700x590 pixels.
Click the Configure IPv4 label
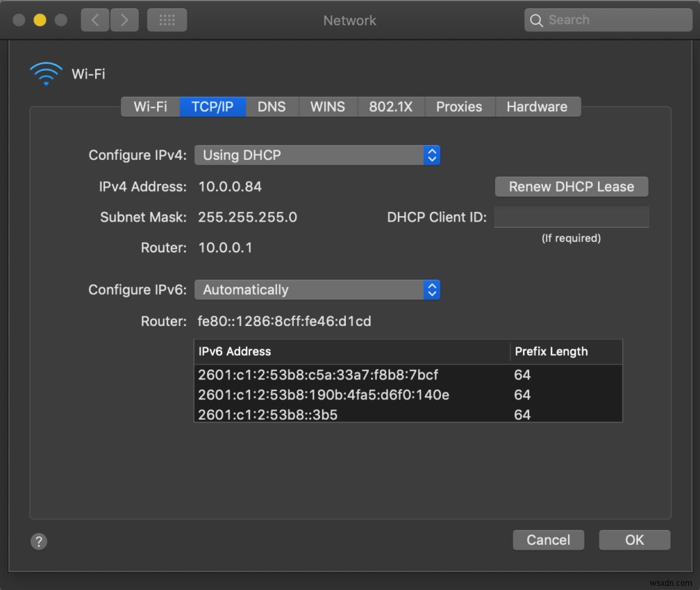click(137, 155)
